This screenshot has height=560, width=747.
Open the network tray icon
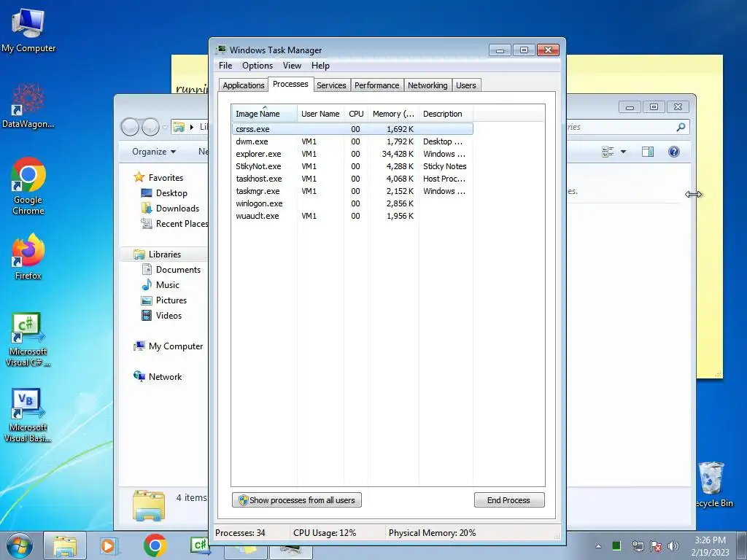(638, 546)
